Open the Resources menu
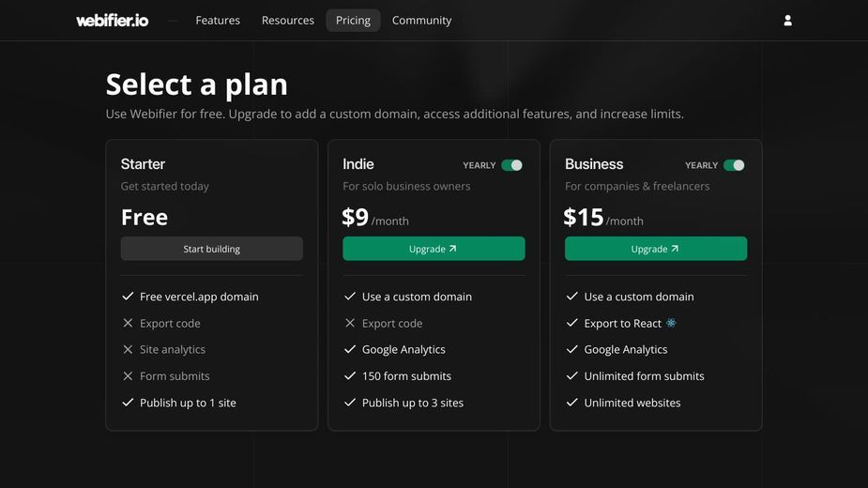Screen dimensions: 868x488 [288, 21]
